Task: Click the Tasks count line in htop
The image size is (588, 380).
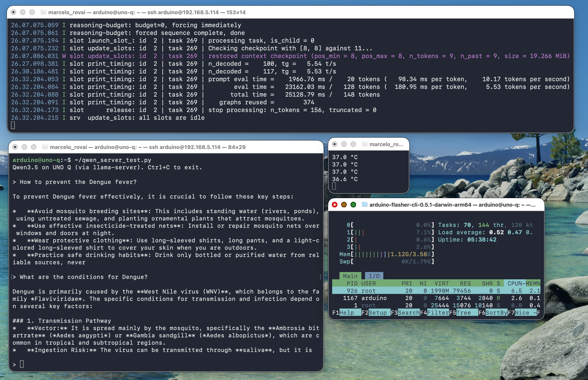Action: coord(485,225)
